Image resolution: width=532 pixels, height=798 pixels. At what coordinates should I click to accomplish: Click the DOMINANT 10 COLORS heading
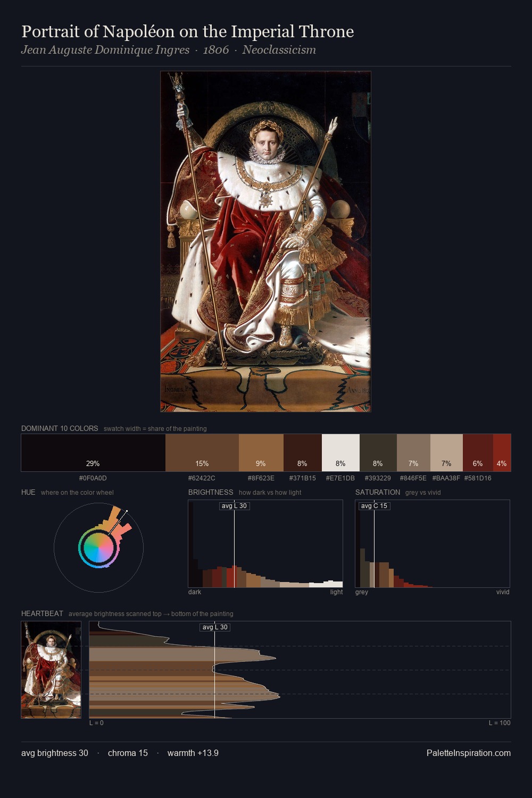(60, 428)
